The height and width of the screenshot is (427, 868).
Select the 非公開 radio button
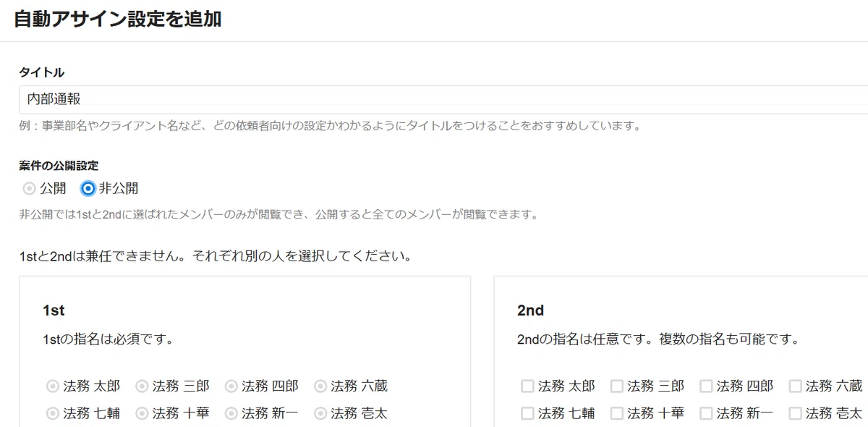(88, 189)
